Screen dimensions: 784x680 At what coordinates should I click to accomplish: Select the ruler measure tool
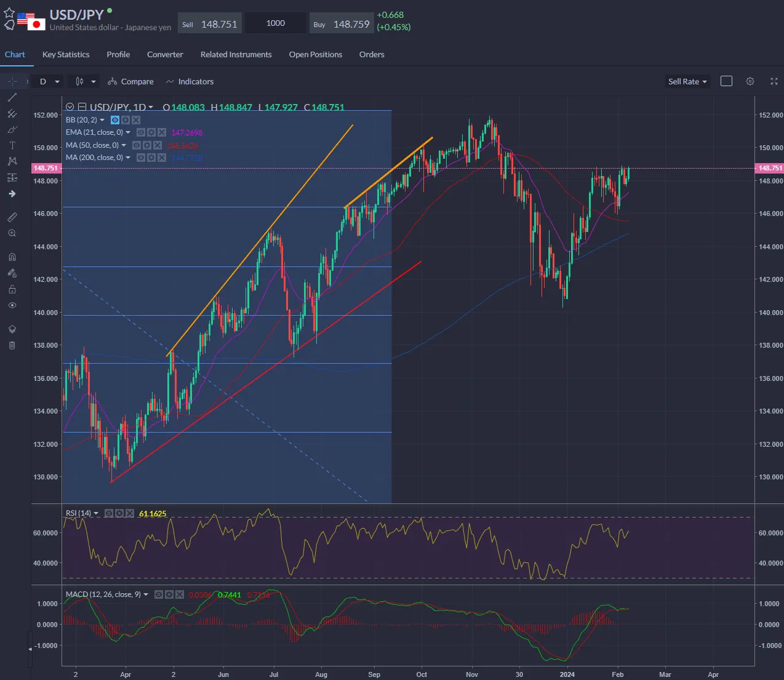(12, 217)
